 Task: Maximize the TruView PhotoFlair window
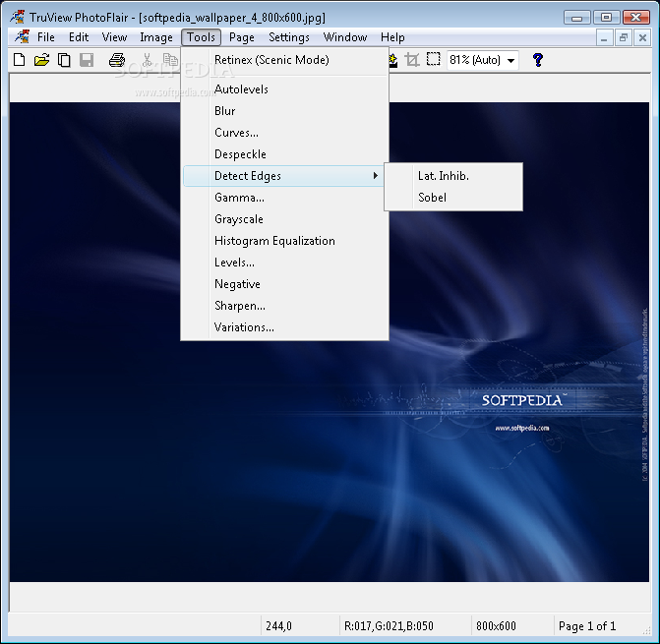point(606,18)
